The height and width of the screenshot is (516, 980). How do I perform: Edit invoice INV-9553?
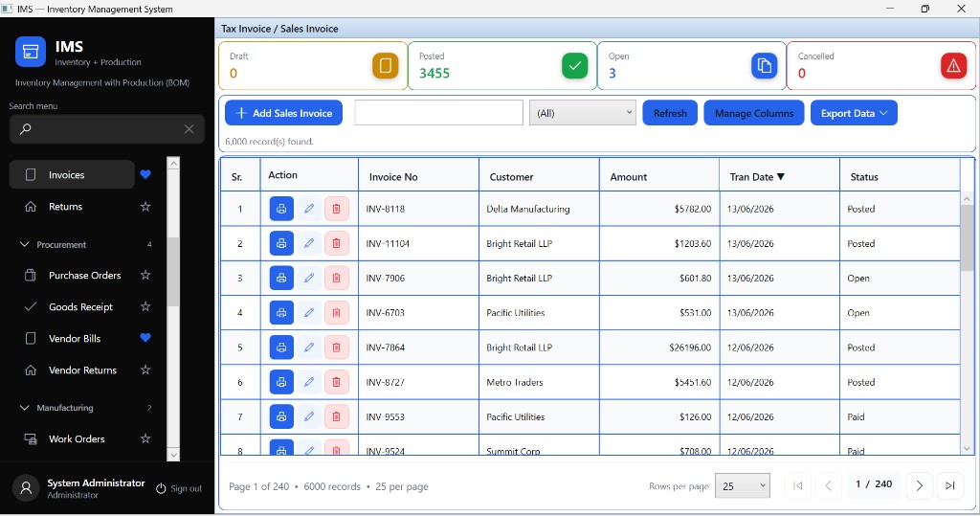(x=309, y=416)
